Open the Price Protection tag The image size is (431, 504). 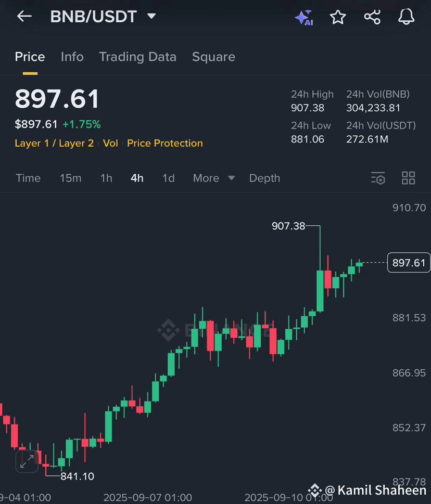click(165, 143)
